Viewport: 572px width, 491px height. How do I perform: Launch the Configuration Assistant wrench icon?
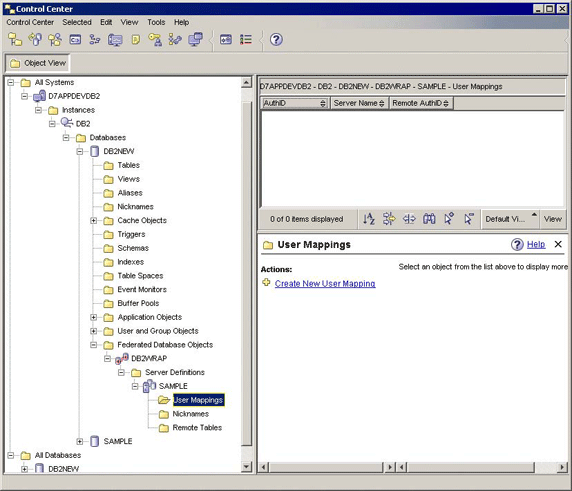coord(175,39)
